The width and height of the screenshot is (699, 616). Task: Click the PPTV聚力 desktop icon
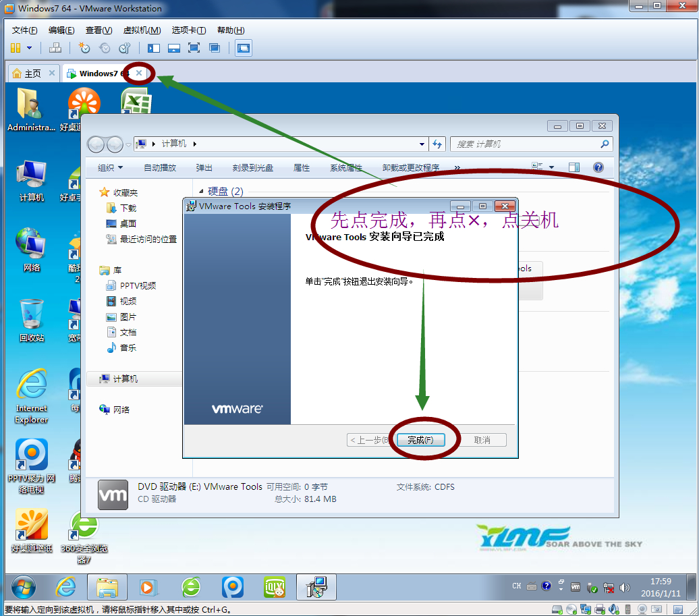tap(31, 467)
